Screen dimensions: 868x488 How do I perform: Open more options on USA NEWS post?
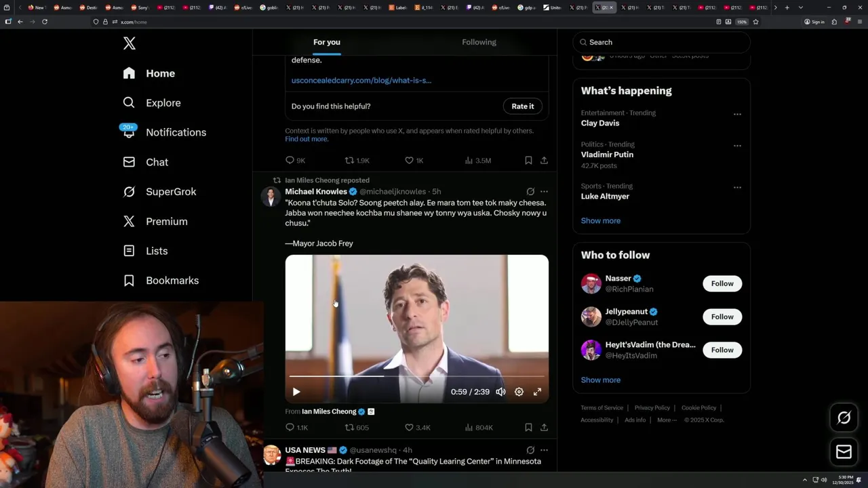544,450
